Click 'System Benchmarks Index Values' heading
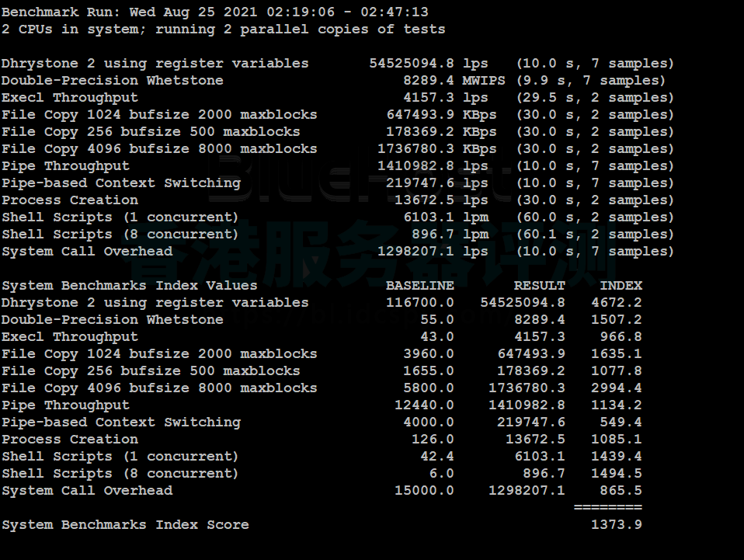This screenshot has width=744, height=560. [x=129, y=286]
